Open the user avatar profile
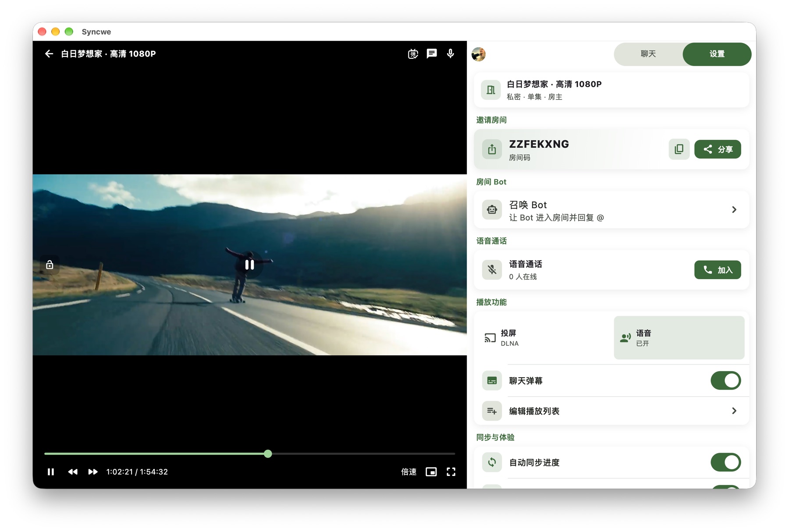The image size is (789, 532). click(478, 54)
